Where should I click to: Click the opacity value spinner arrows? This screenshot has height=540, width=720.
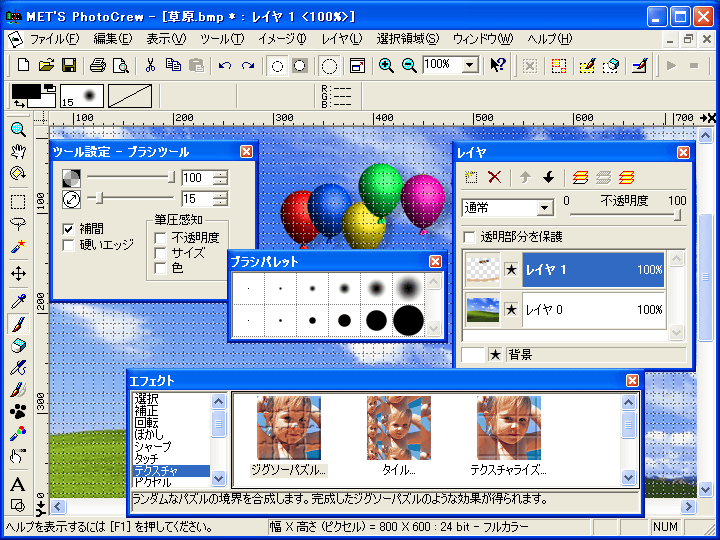click(x=220, y=178)
